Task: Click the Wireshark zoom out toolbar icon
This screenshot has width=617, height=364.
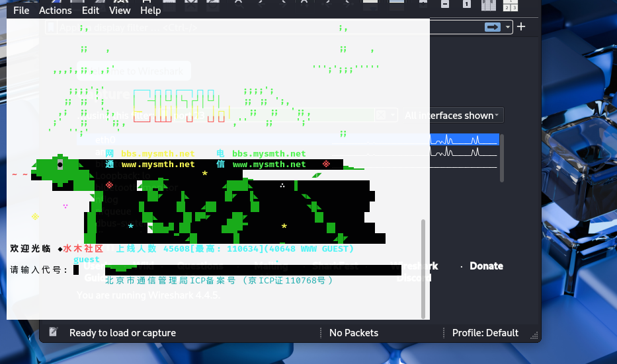Action: (x=445, y=5)
